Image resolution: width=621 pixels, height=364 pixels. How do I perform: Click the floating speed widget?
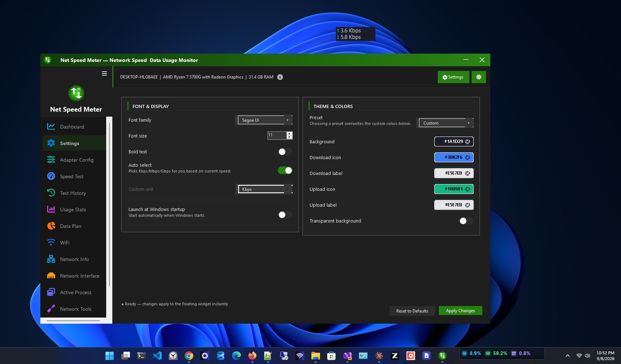pos(355,34)
